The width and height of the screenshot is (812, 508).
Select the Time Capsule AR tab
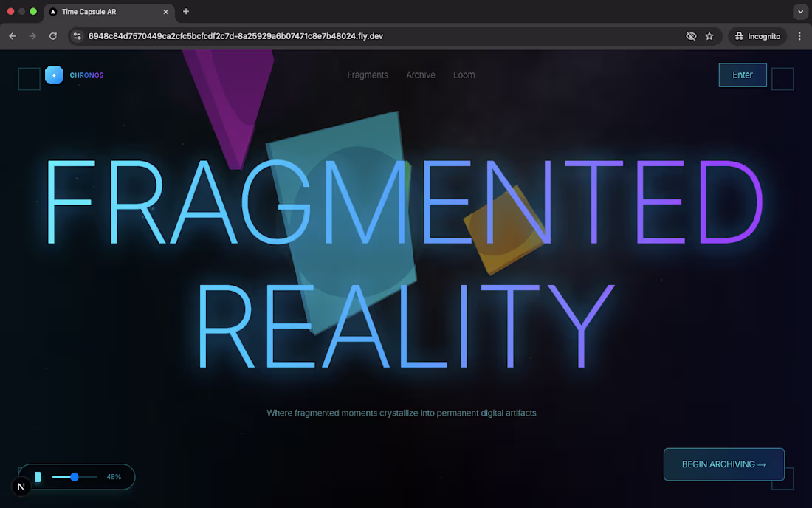(x=109, y=11)
